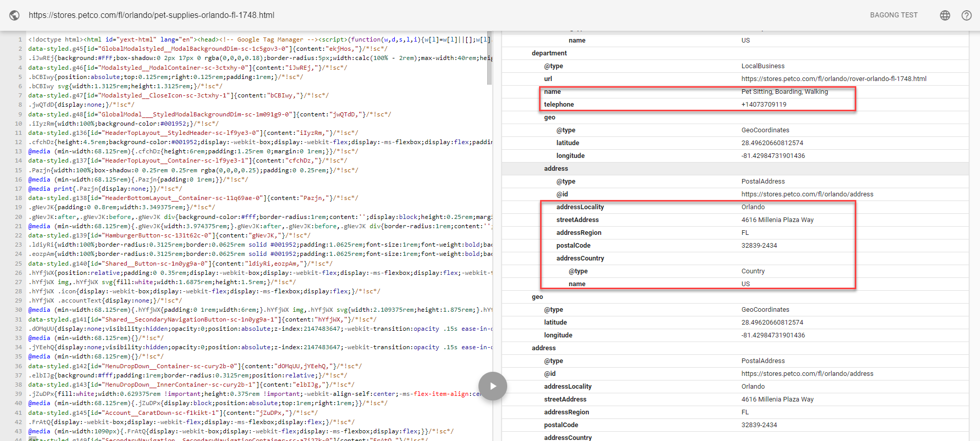Screen dimensions: 980x441
Task: Click the first streetAddress property label
Action: point(578,220)
